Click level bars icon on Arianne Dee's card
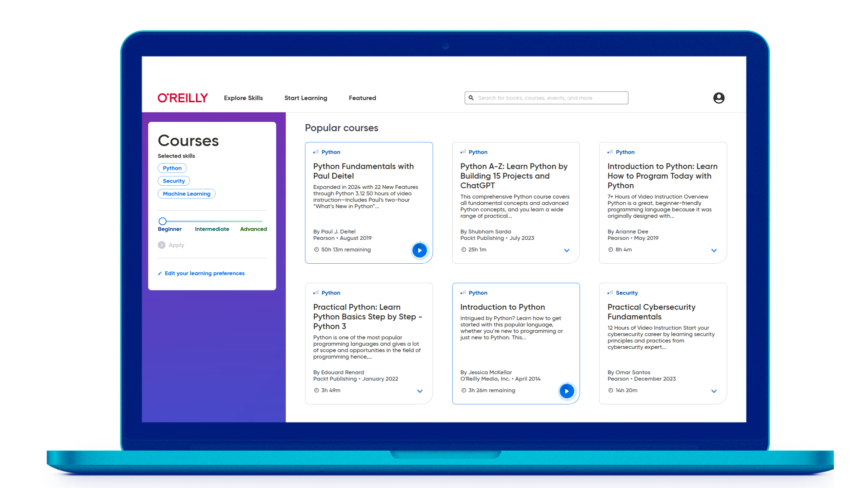The height and width of the screenshot is (488, 868). point(610,152)
